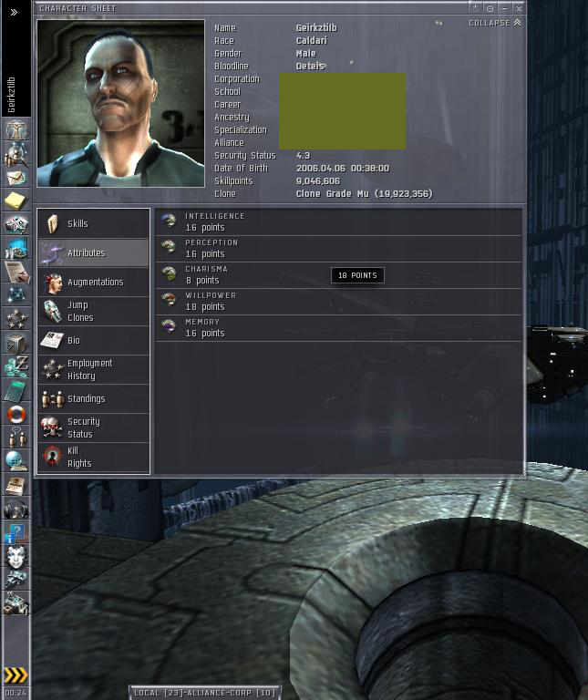Viewport: 588px width, 700px height.
Task: Click the yellow chevrons Undock button
Action: 15,675
